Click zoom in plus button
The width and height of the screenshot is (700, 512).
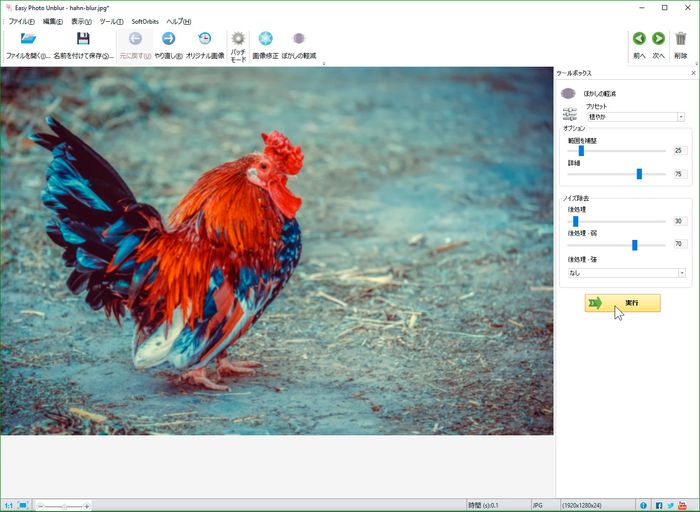click(87, 506)
